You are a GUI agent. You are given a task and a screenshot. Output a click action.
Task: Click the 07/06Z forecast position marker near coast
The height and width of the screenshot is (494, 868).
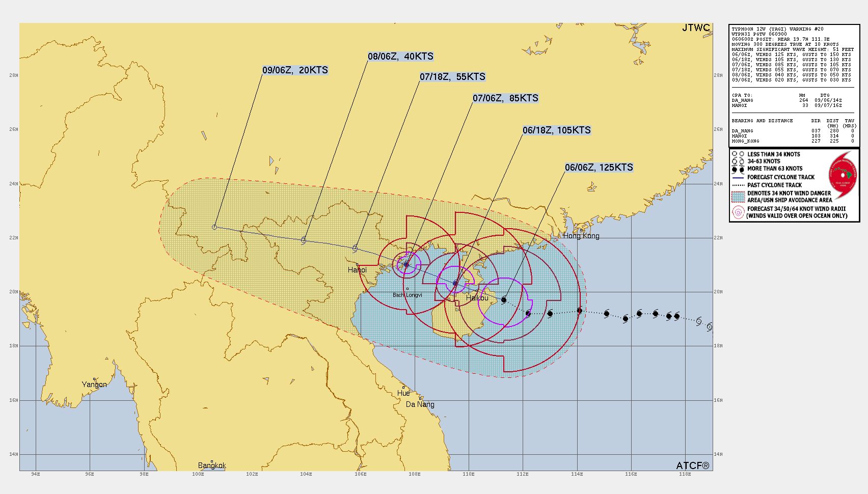tap(406, 265)
